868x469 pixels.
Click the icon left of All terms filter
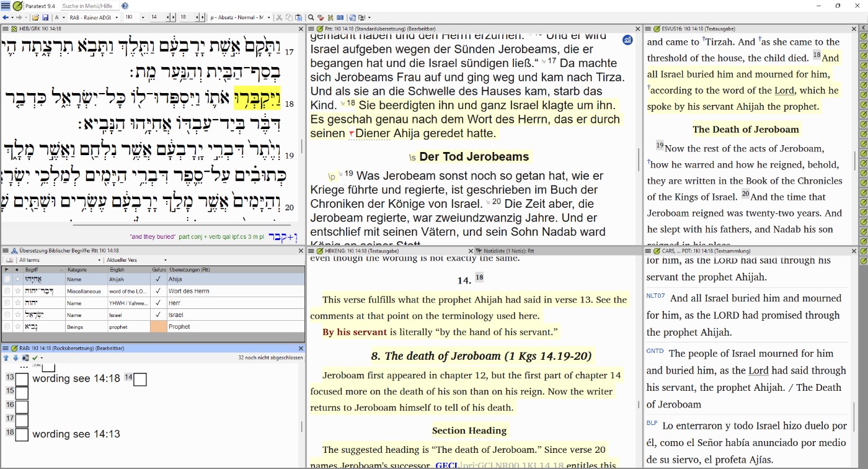click(x=9, y=260)
